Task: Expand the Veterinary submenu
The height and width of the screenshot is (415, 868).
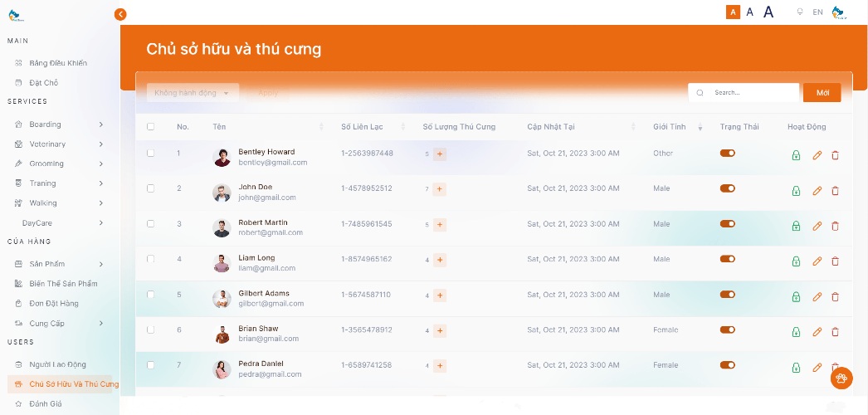Action: click(100, 144)
